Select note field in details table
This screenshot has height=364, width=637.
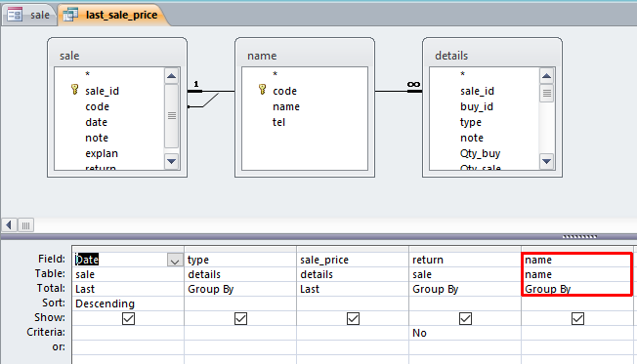(472, 138)
